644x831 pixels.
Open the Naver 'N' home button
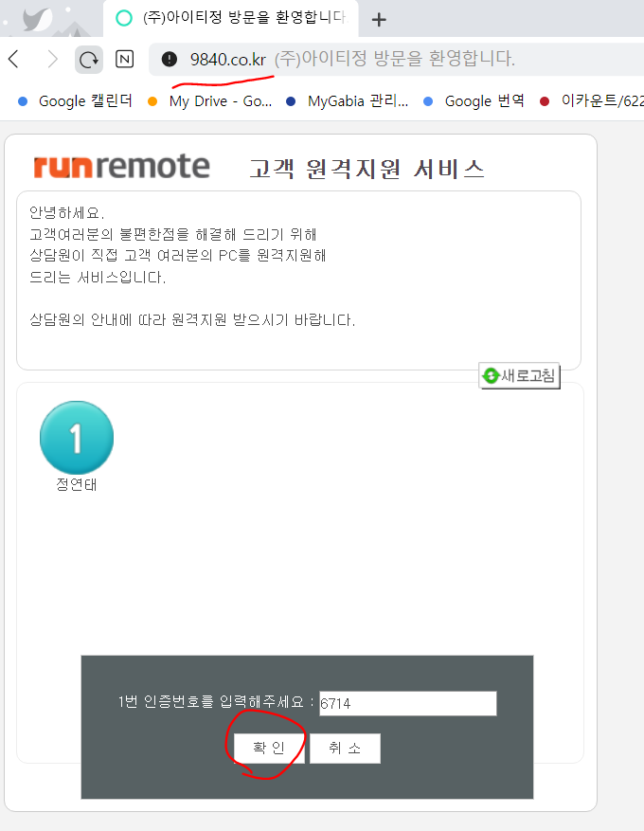pos(124,60)
